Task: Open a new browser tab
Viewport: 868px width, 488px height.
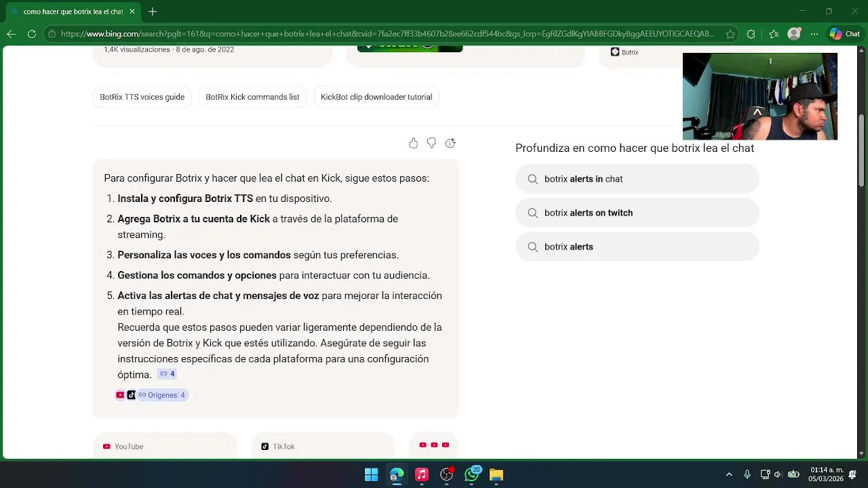Action: (x=153, y=12)
